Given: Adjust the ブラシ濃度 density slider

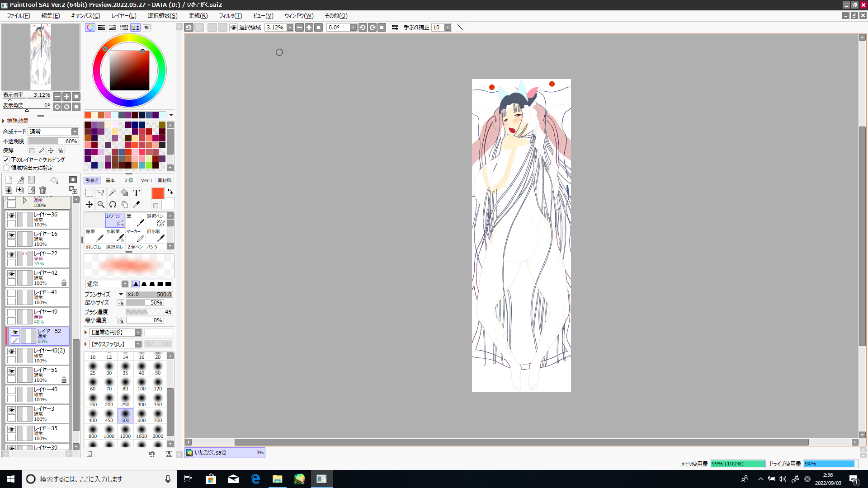Looking at the screenshot, I should click(x=149, y=312).
